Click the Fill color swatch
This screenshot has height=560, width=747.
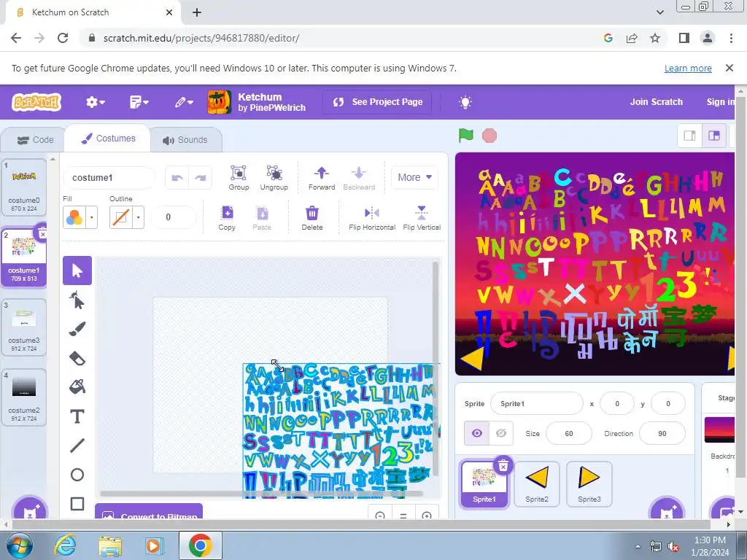(x=74, y=217)
